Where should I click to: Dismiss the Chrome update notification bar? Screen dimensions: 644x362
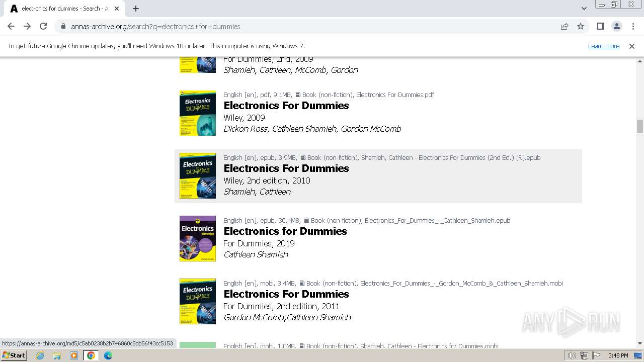[x=632, y=46]
